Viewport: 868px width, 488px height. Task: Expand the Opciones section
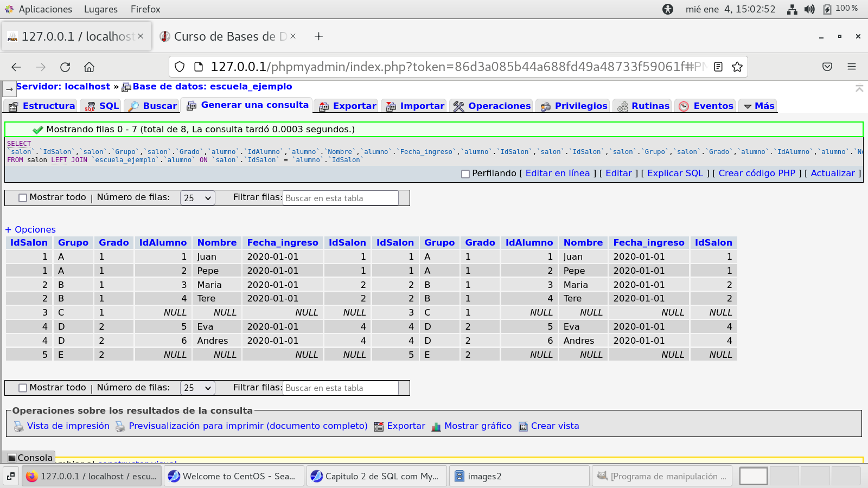[x=30, y=230]
